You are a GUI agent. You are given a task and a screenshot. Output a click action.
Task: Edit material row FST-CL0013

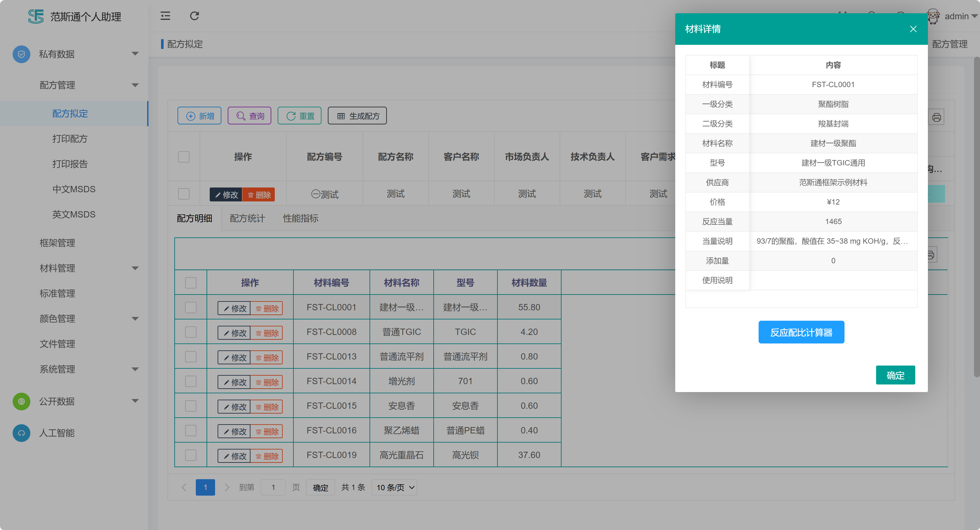click(x=234, y=357)
